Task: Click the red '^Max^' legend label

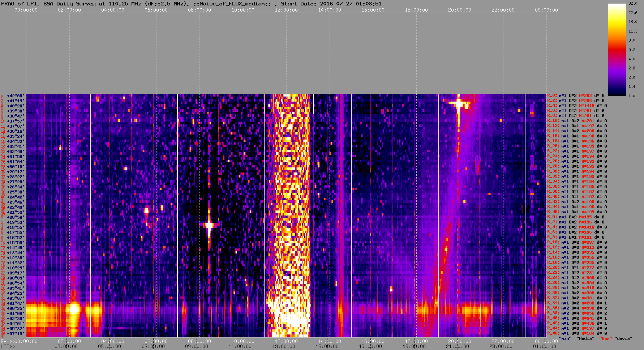Action: pos(605,338)
